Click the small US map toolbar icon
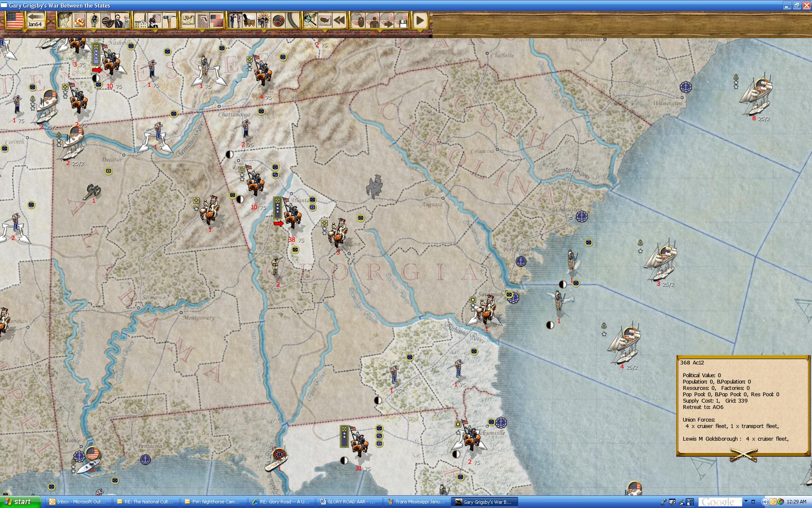This screenshot has width=812, height=508. click(x=188, y=20)
